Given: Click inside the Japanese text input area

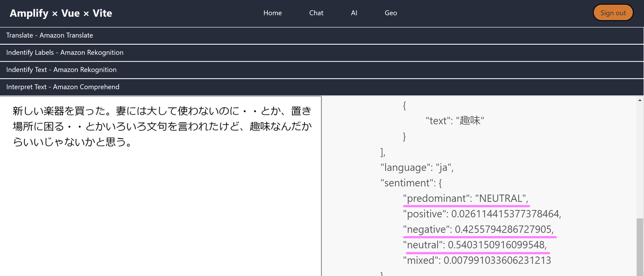Looking at the screenshot, I should (161, 188).
